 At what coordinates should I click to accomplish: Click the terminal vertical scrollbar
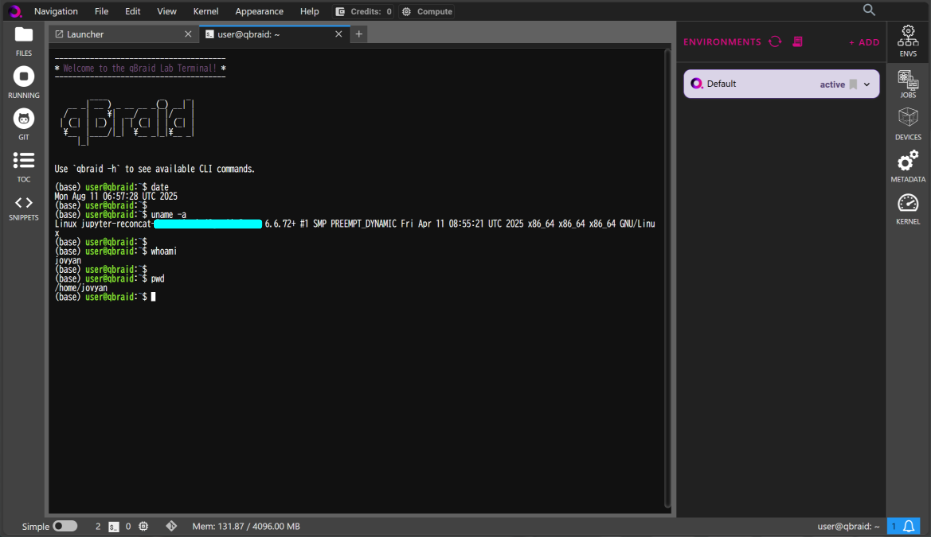(667, 278)
